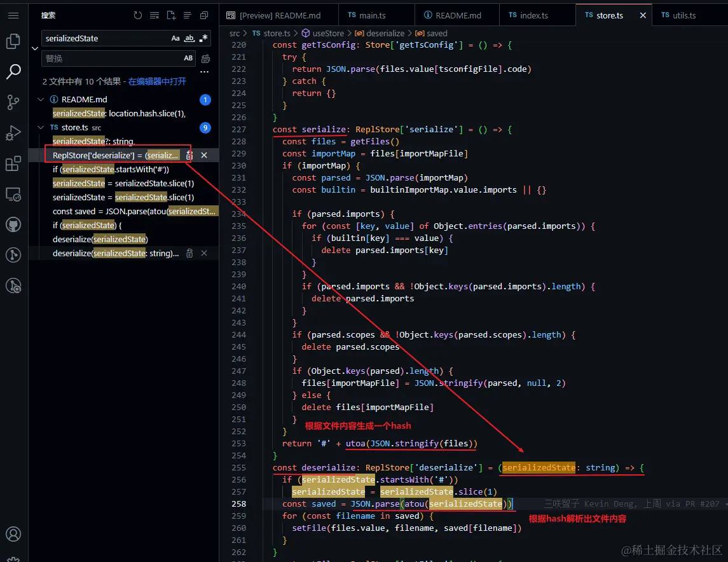Click 'getFiles()' call on line 228
Viewport: 728px width, 562px height.
(x=374, y=142)
